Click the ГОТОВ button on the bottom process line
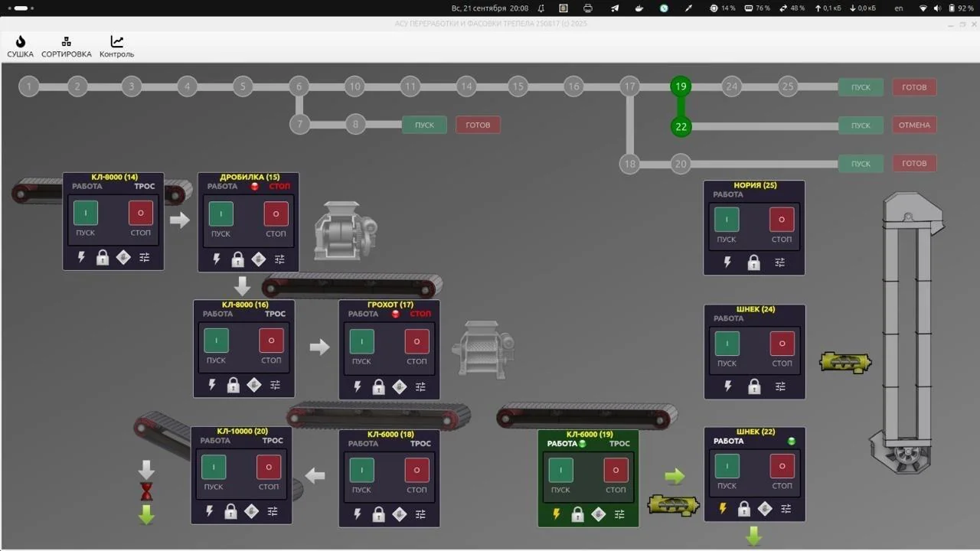The image size is (980, 551). click(914, 163)
